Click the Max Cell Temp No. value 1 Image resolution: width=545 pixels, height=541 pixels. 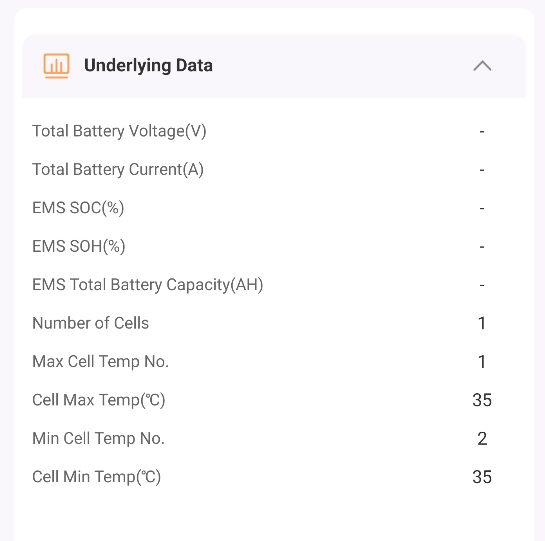(482, 362)
